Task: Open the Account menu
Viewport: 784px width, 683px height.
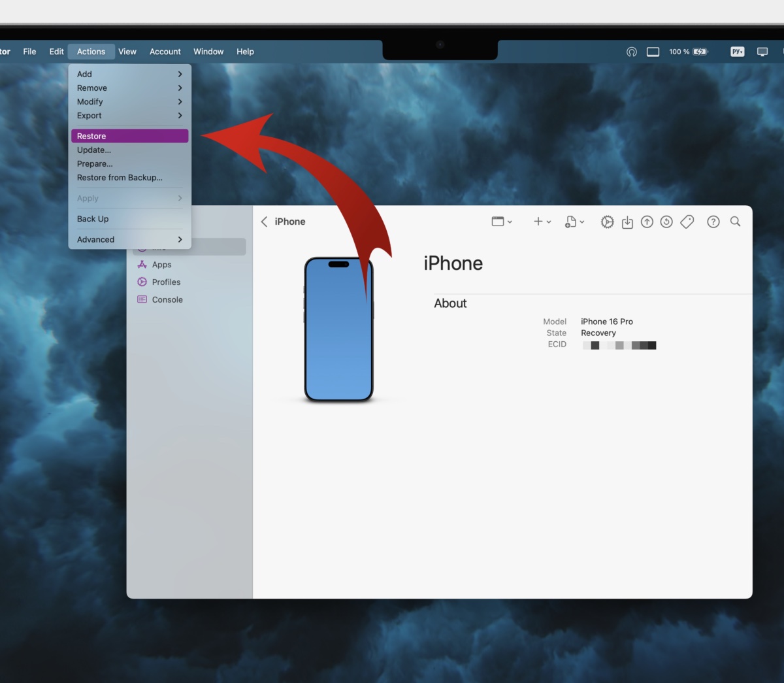Action: point(165,52)
